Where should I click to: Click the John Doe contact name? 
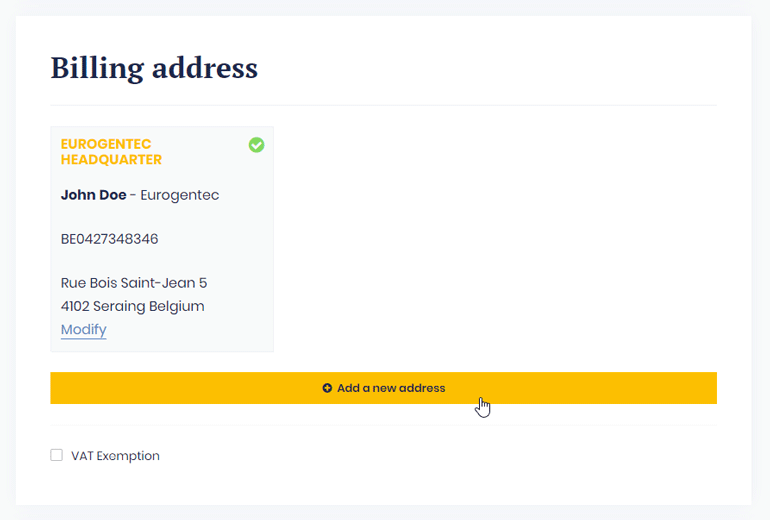click(x=93, y=195)
